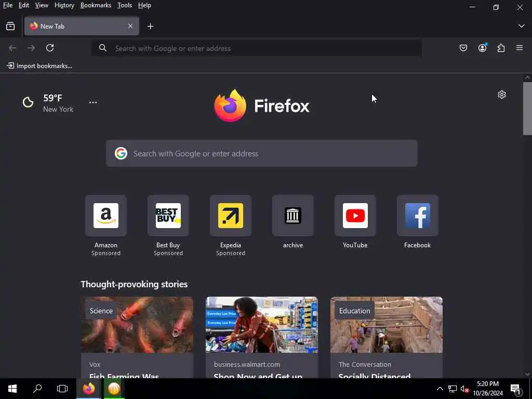The height and width of the screenshot is (399, 532).
Task: Expand the list all tabs chevron
Action: pos(522,26)
